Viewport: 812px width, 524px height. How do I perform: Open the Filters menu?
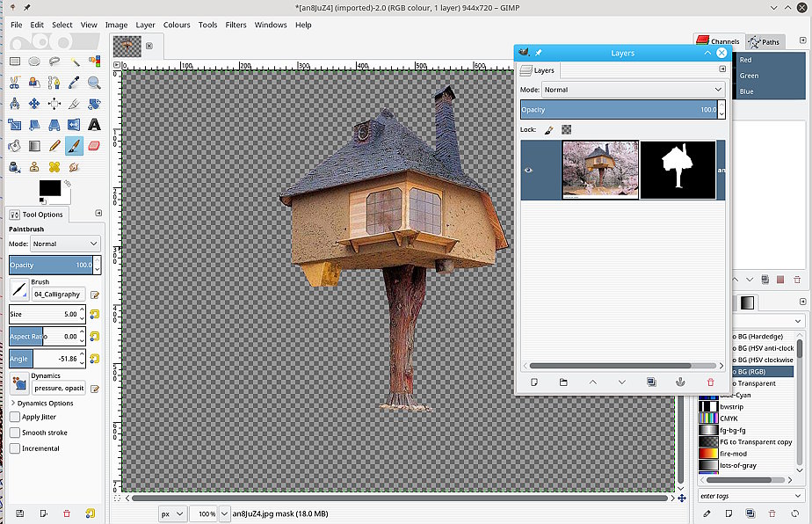[236, 25]
